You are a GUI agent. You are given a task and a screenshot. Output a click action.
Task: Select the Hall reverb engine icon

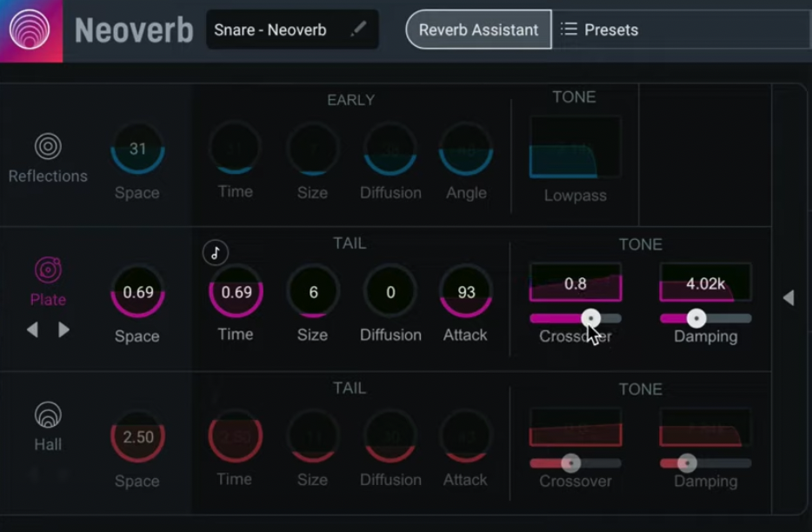(x=48, y=415)
